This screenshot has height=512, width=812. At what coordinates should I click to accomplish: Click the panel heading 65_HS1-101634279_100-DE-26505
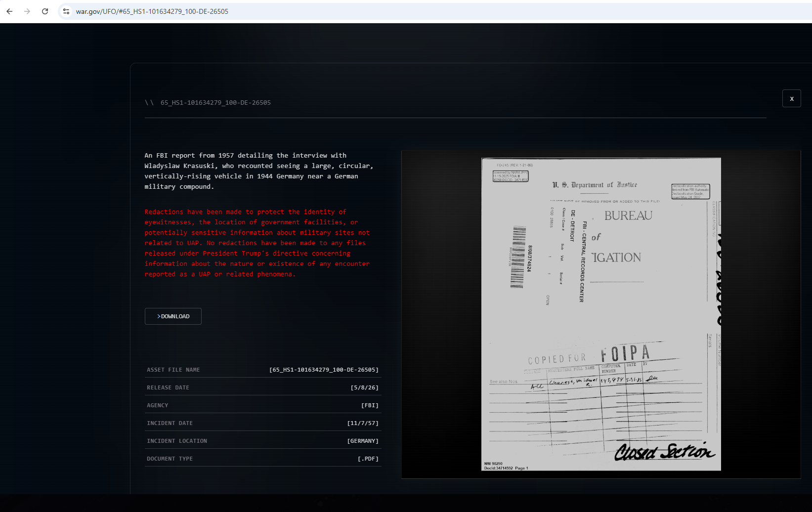(x=215, y=103)
